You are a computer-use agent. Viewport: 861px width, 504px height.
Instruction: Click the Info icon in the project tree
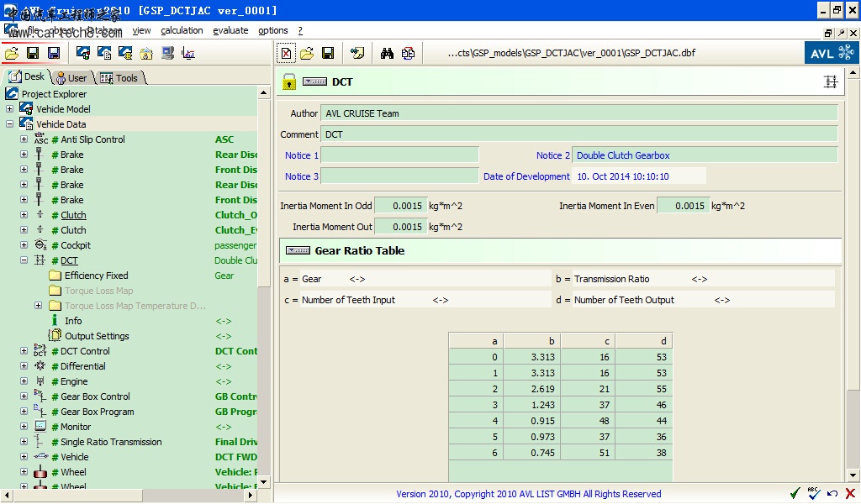(55, 320)
